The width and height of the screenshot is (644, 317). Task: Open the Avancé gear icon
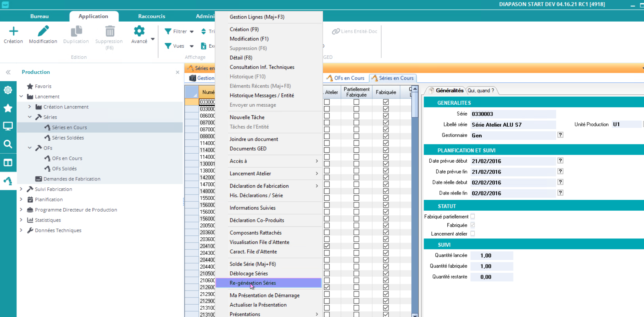(x=139, y=32)
